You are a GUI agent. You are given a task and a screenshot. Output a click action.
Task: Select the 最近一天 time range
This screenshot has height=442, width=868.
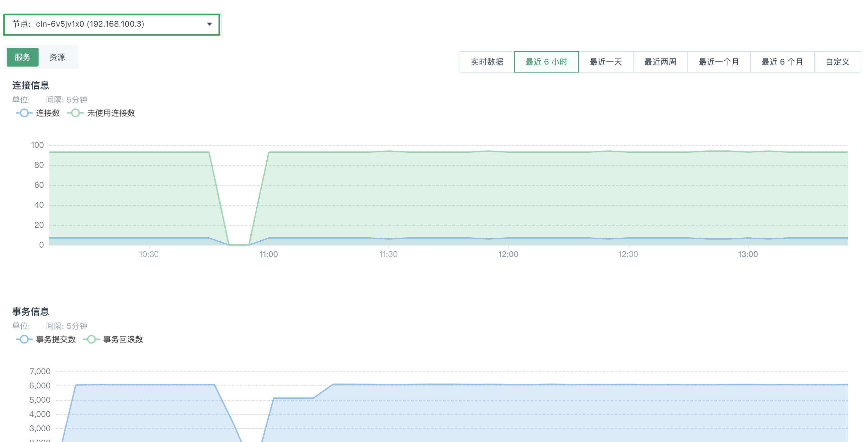[606, 62]
